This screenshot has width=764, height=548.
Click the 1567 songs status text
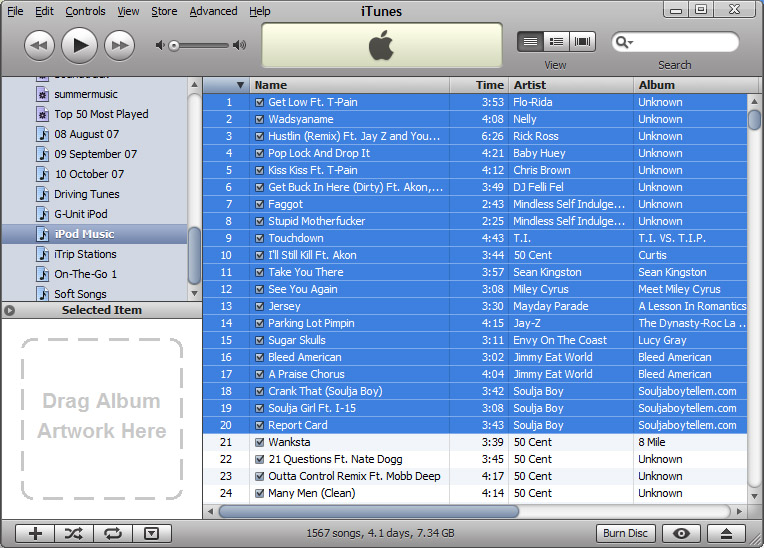coord(380,533)
